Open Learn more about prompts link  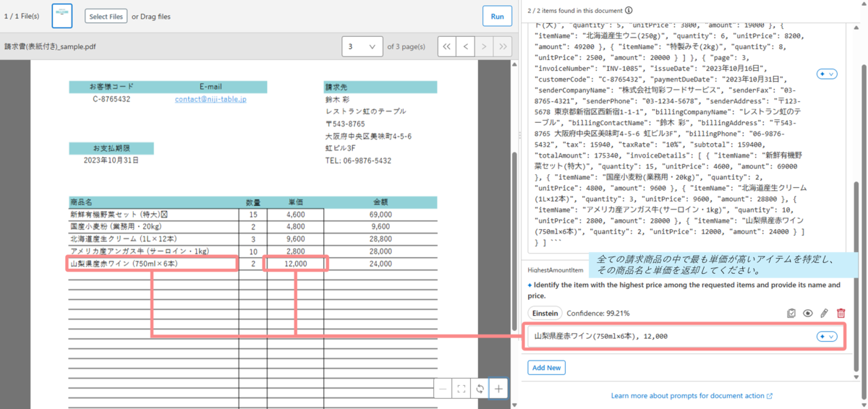692,396
